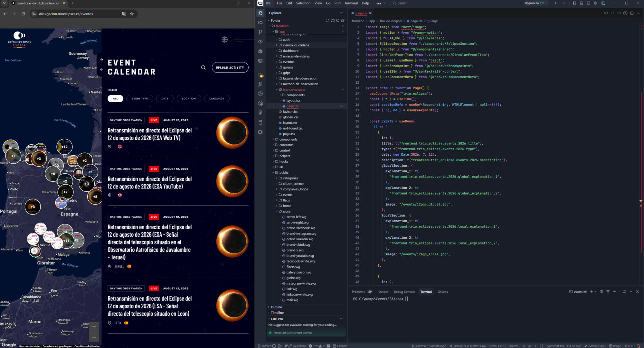Image resolution: width=644 pixels, height=348 pixels.
Task: Collapse the trio-de-eclipses folder
Action: click(294, 89)
